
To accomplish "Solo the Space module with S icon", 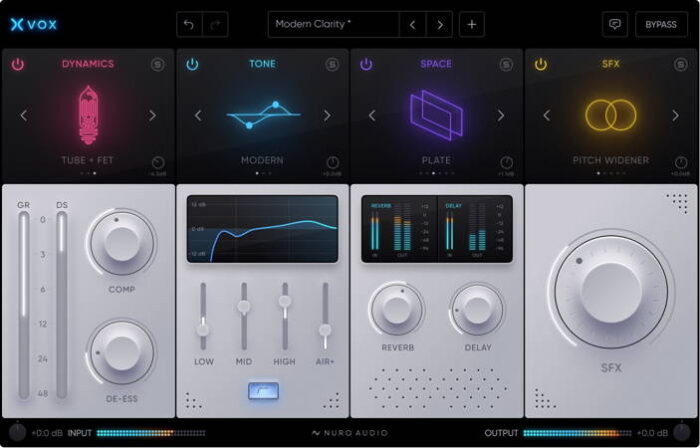I will [x=506, y=64].
